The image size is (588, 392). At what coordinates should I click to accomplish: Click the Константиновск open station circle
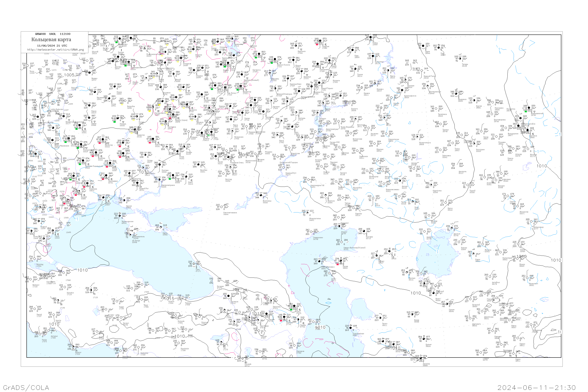221,207
